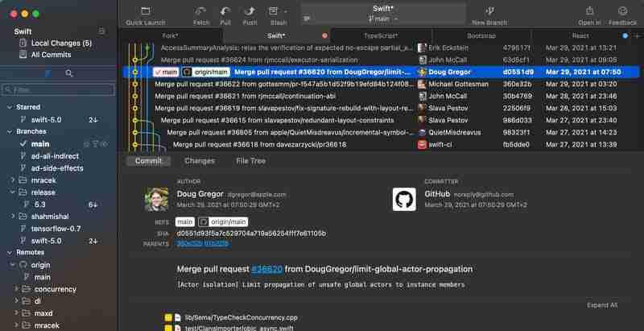644x331 pixels.
Task: Select the 5.3 release branch
Action: pyautogui.click(x=40, y=205)
